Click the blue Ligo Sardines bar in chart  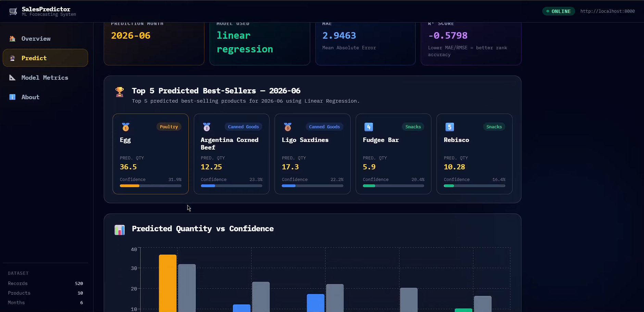(x=316, y=303)
